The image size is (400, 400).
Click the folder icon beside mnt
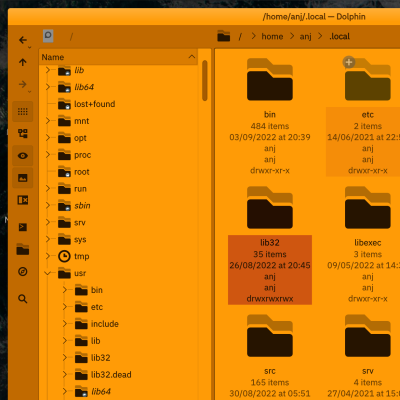pyautogui.click(x=64, y=121)
